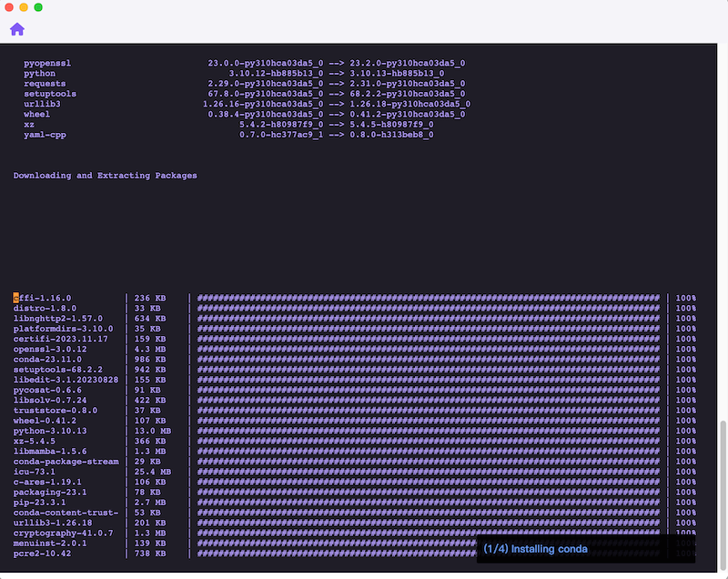Click the libmamba-1.5.6 package name
Screen dimensions: 728x579
click(50, 452)
